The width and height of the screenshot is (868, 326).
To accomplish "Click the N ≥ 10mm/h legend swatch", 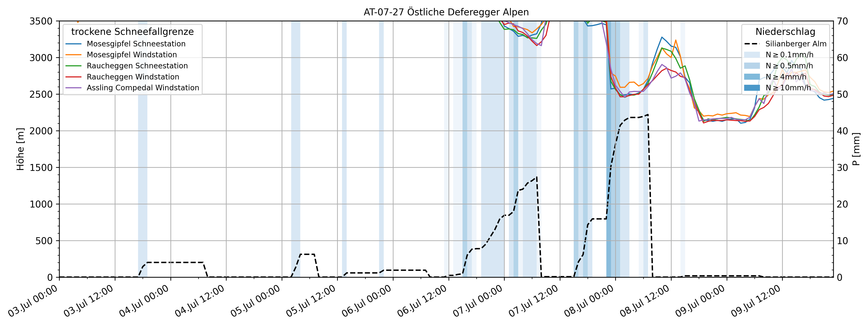I will tap(752, 88).
